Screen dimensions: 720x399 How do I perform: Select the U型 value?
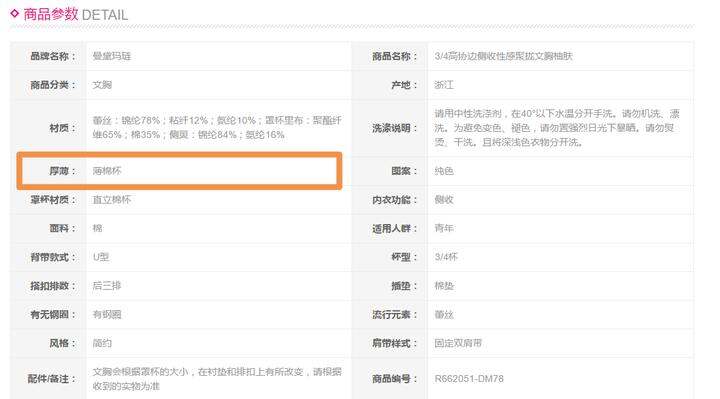[101, 257]
